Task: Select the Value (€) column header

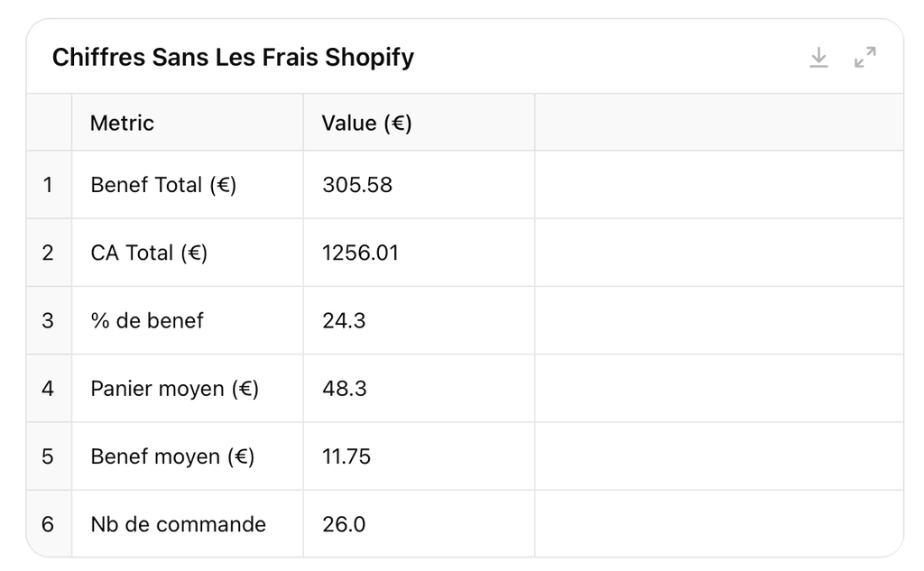Action: tap(366, 123)
